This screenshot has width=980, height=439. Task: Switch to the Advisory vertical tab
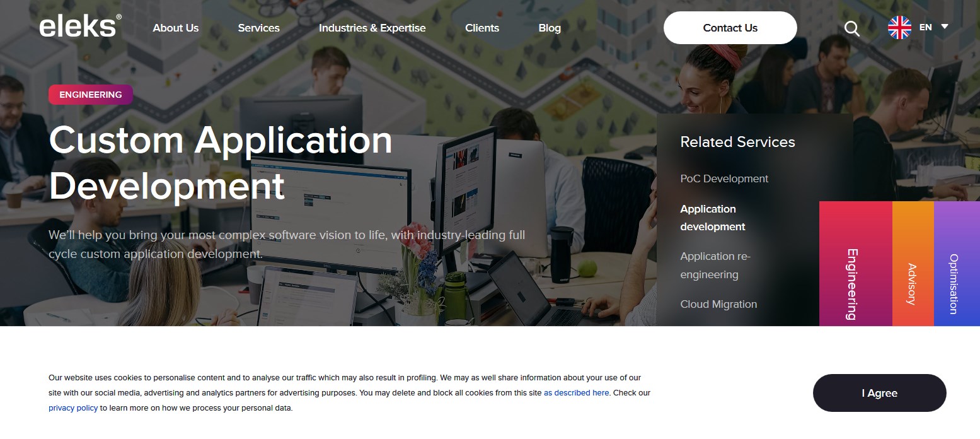[913, 264]
